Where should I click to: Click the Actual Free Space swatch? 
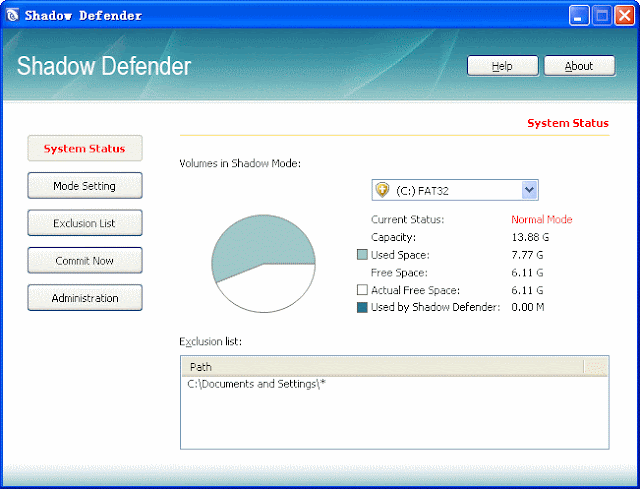coord(362,290)
